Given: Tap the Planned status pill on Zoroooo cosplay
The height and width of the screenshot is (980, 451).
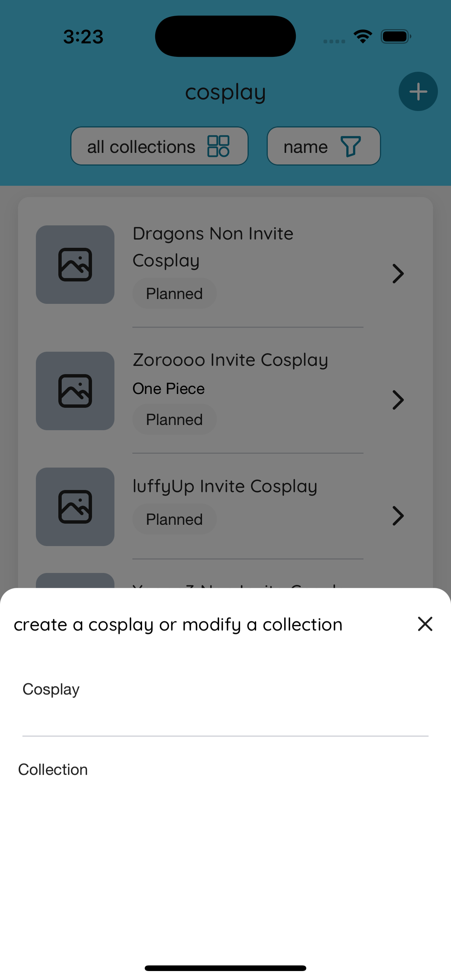Looking at the screenshot, I should pyautogui.click(x=174, y=419).
